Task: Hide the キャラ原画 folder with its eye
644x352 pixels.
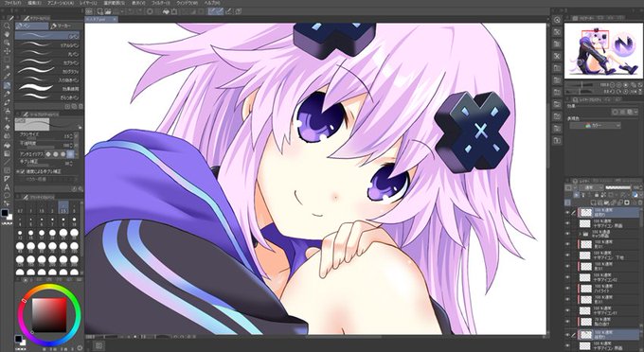Action: tap(566, 234)
